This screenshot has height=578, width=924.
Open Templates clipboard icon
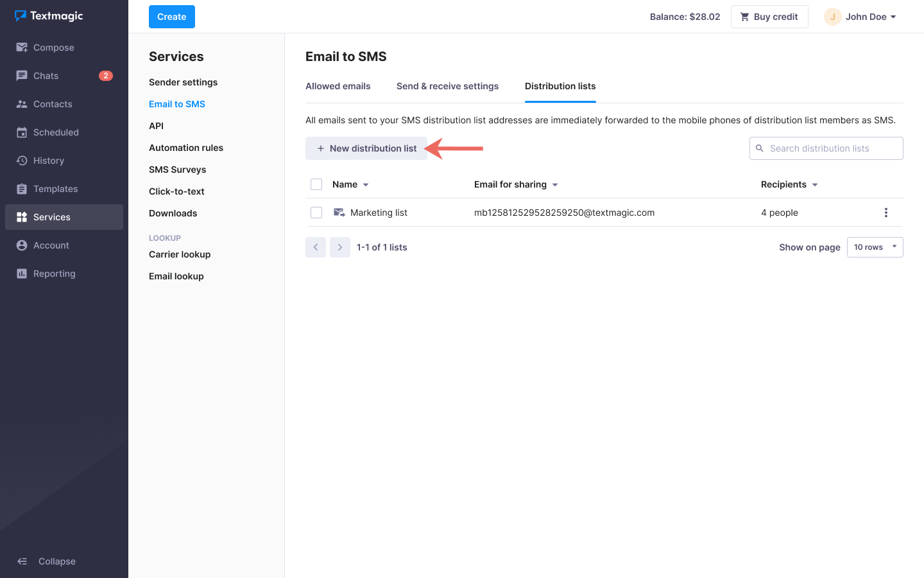pos(22,189)
